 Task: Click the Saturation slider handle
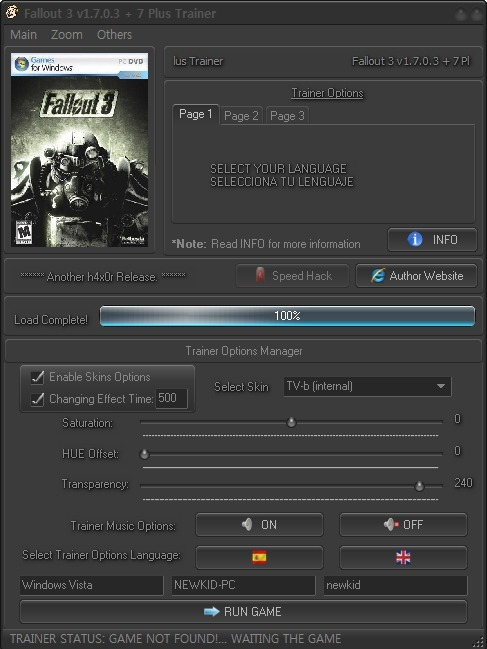(x=291, y=422)
